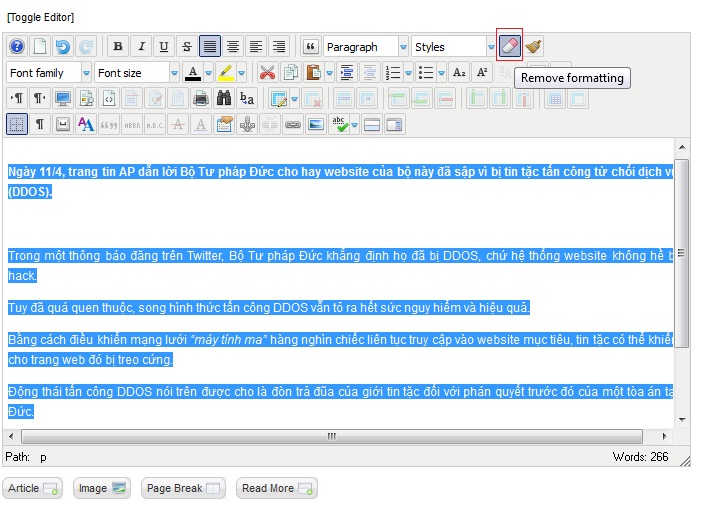Click the Article button

(x=33, y=488)
